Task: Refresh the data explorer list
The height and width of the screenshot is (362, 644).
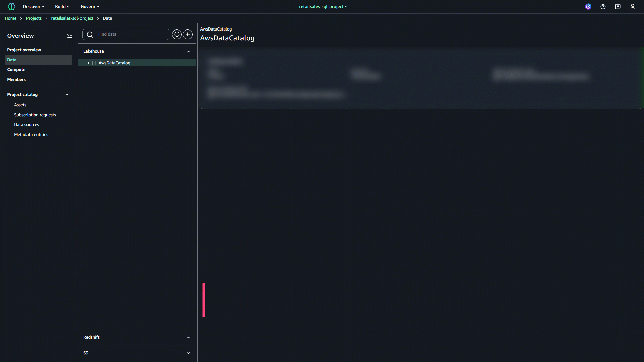Action: (177, 34)
